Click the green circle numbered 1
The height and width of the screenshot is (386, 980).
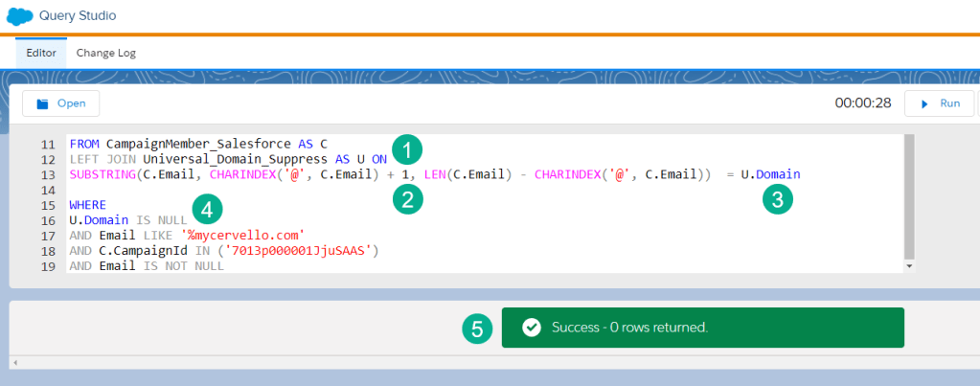coord(408,149)
